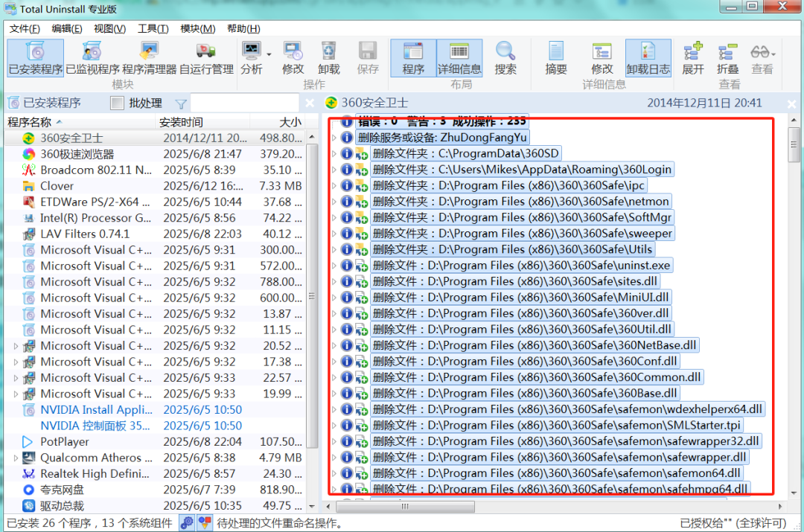Clear the filter with the X button
The height and width of the screenshot is (532, 804).
(309, 103)
